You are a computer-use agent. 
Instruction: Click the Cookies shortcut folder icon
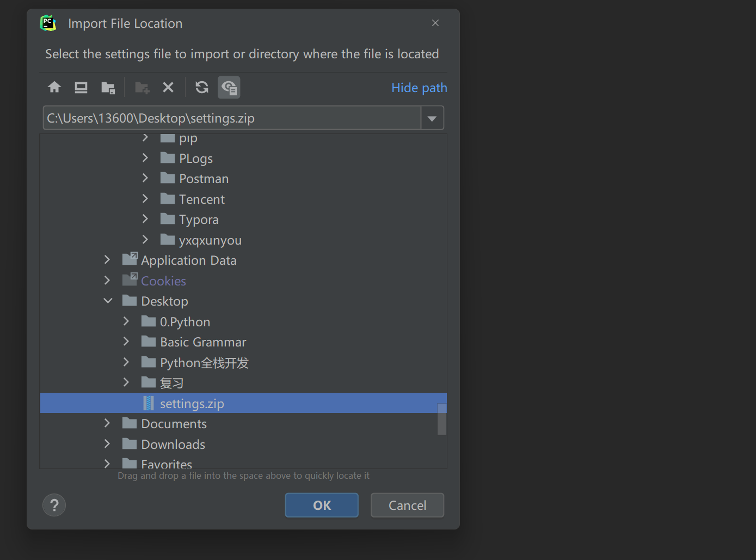(x=130, y=279)
